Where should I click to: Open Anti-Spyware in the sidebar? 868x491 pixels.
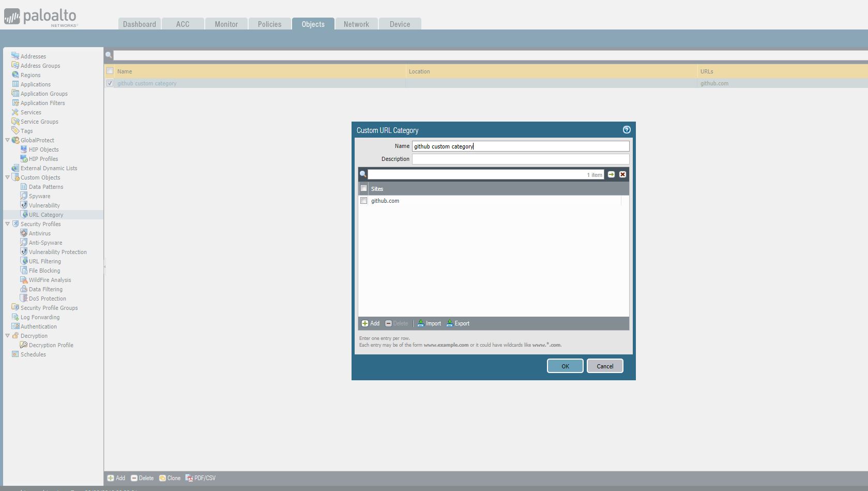point(45,243)
